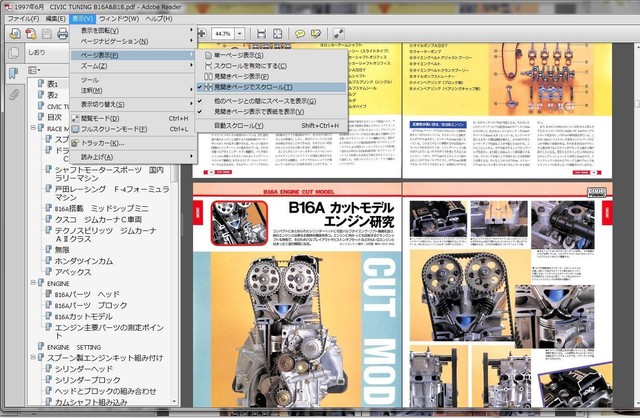Click the sticky note comment icon
The image size is (640, 418).
(300, 33)
